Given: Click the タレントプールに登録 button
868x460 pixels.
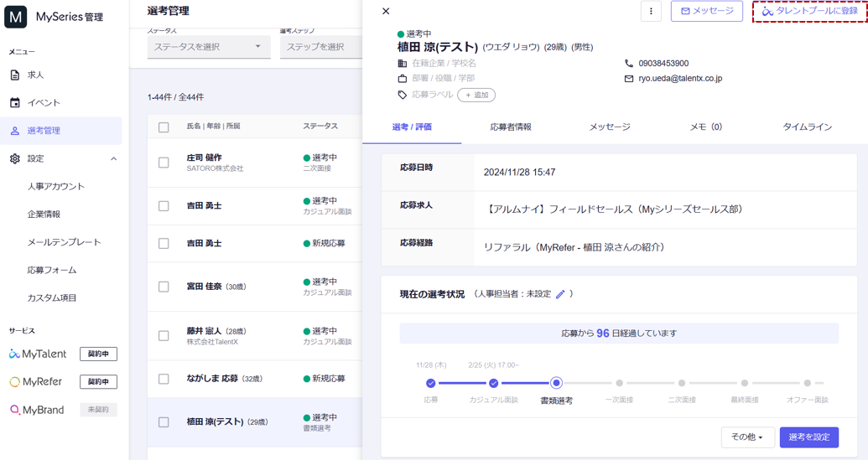Looking at the screenshot, I should click(810, 12).
